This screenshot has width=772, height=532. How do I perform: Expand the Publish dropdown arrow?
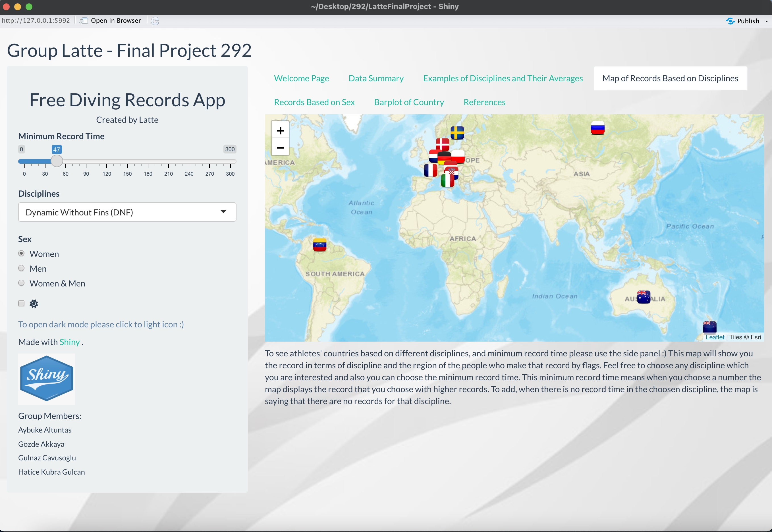766,21
